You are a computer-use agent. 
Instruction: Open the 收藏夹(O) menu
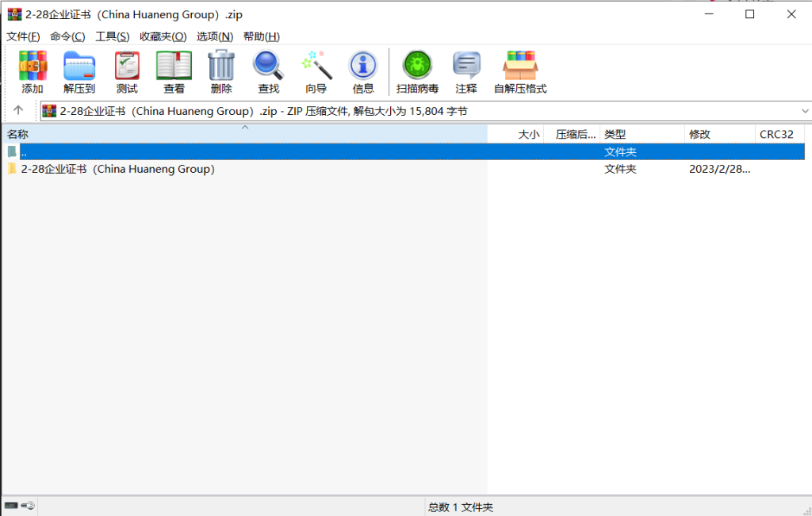click(163, 36)
